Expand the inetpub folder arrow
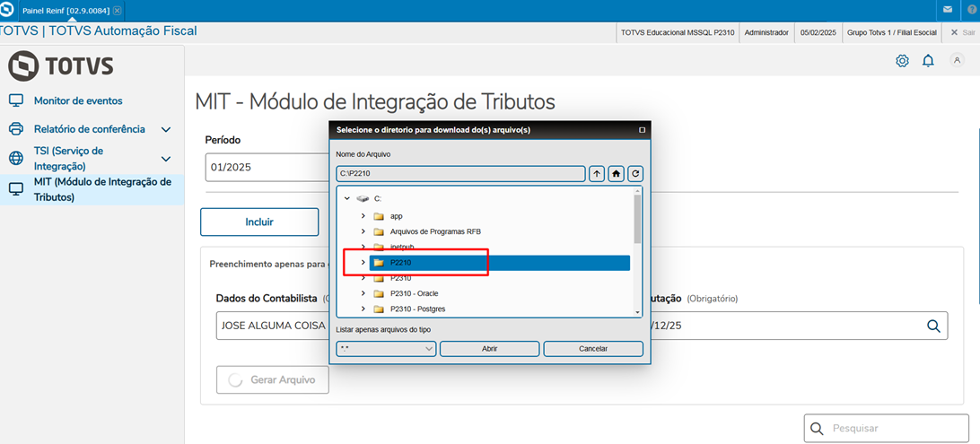Viewport: 980px width, 444px height. coord(363,246)
